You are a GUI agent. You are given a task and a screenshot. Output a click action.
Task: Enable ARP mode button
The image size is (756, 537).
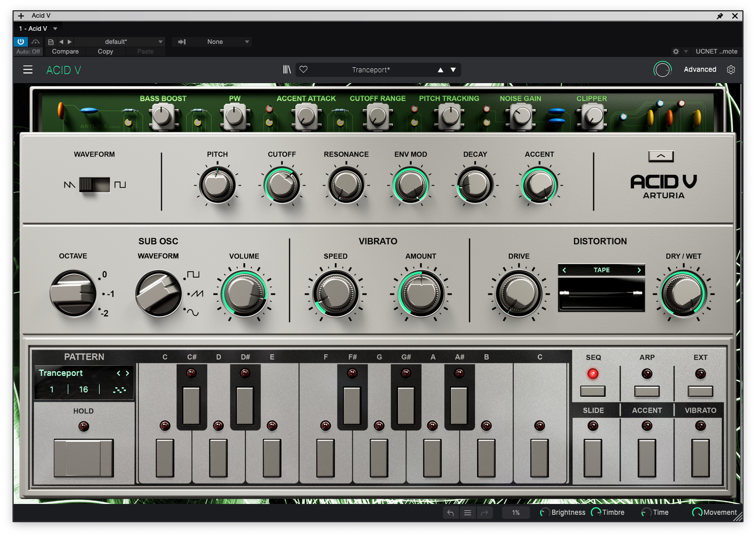(647, 391)
